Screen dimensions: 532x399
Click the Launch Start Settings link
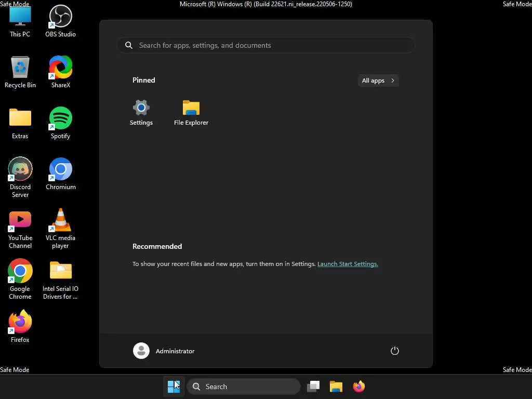[x=348, y=264]
